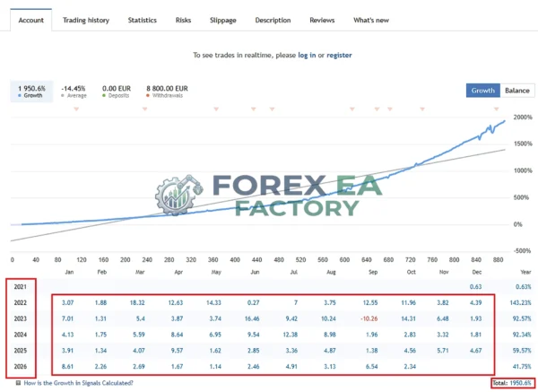This screenshot has height=392, width=538.
Task: Click the 0.63 December 2021 value
Action: click(x=475, y=287)
